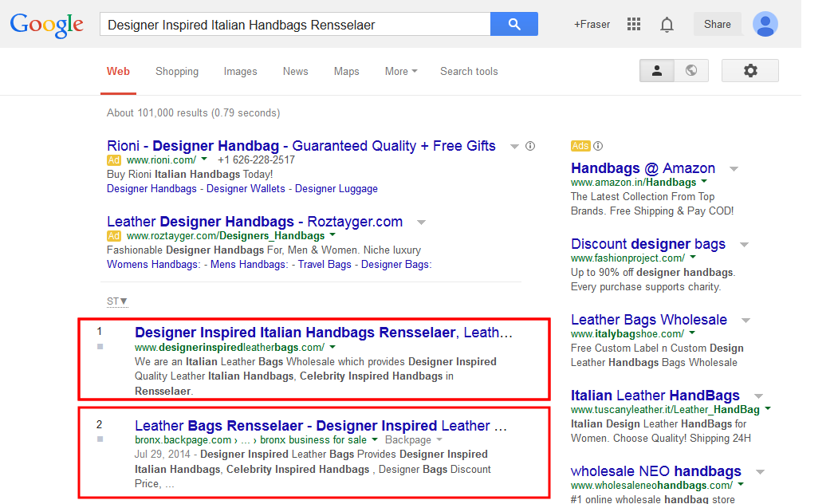Switch to the News tab

(x=296, y=72)
